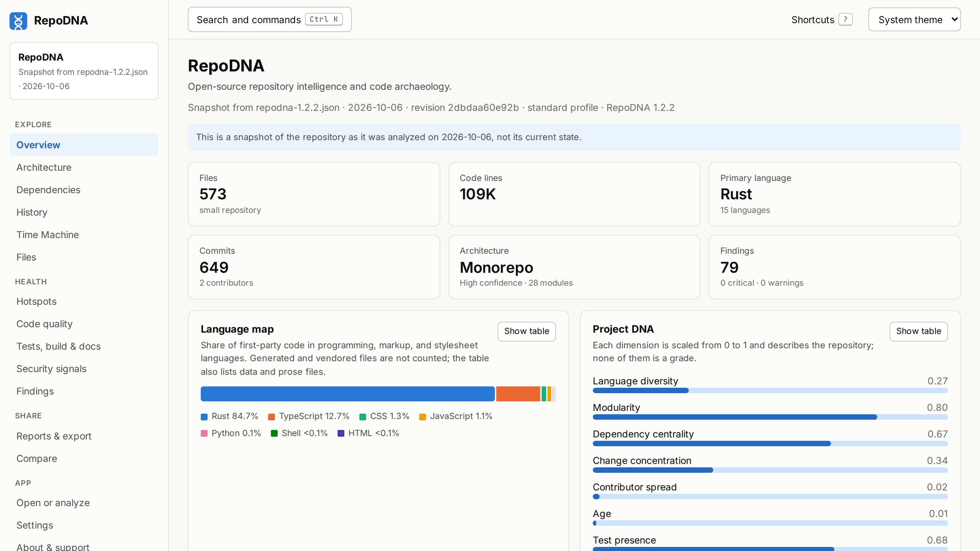The image size is (980, 551).
Task: Click the TypeScript orange legend swatch
Action: [271, 417]
